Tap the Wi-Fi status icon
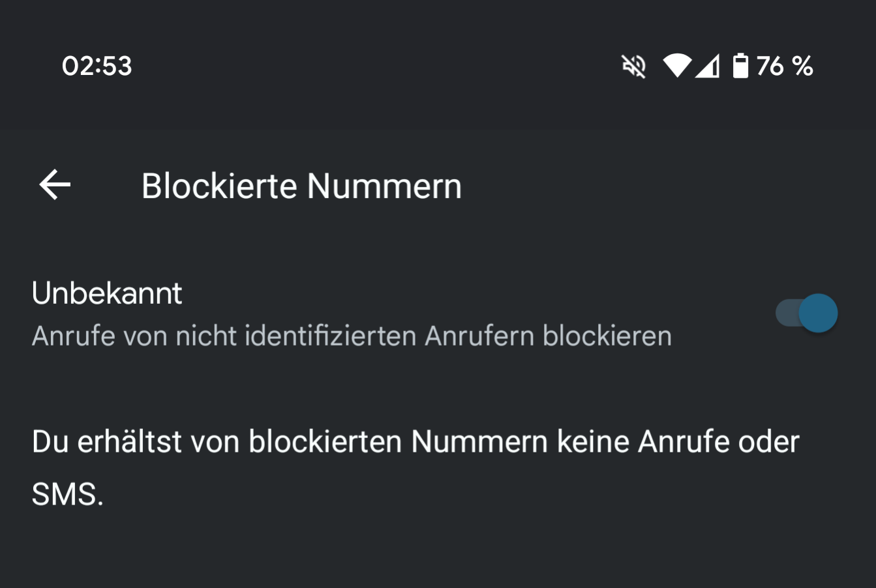This screenshot has height=588, width=876. pyautogui.click(x=677, y=66)
